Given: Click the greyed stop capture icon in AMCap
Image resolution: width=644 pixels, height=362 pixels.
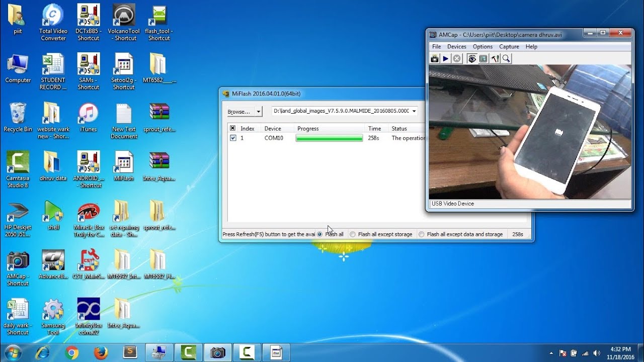Looking at the screenshot, I should [457, 59].
